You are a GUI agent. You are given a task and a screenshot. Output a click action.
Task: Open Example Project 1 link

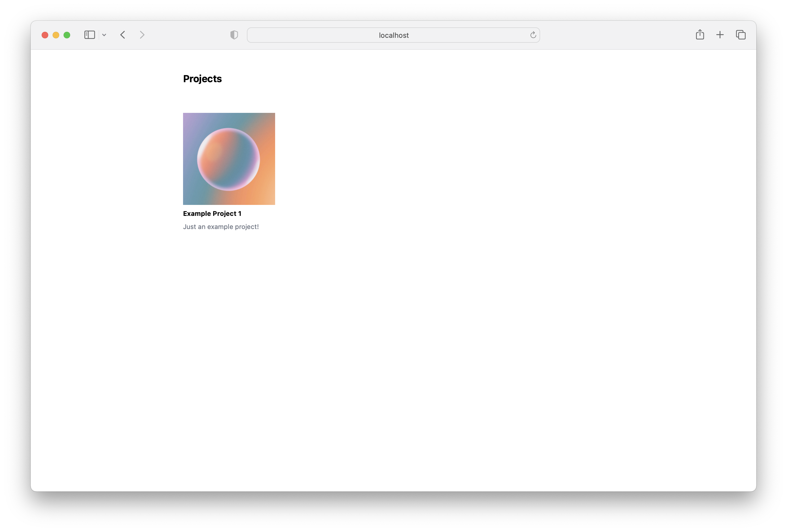point(212,213)
